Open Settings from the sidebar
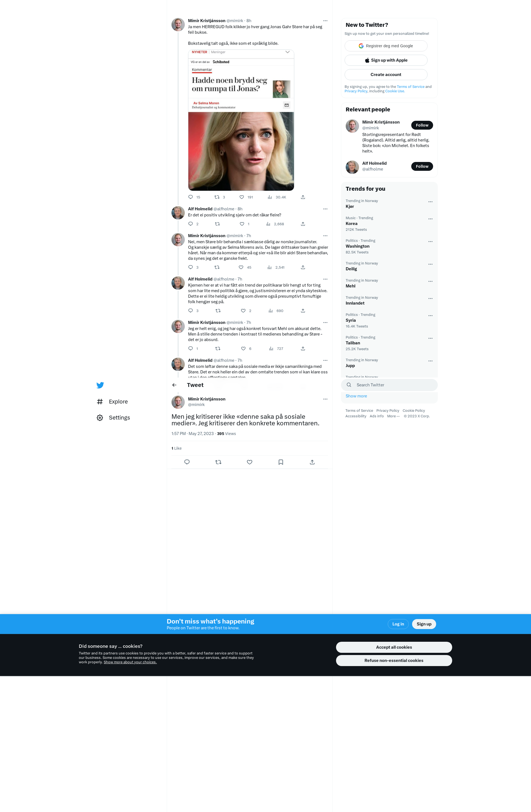The image size is (531, 812). (x=113, y=418)
